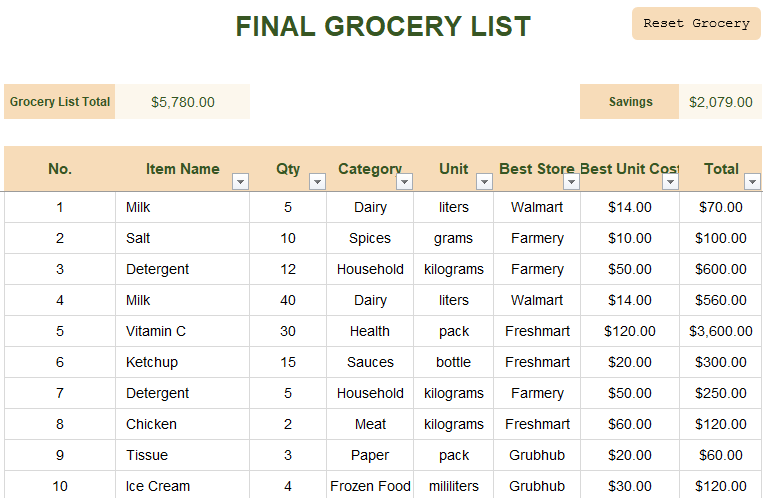The height and width of the screenshot is (498, 763).
Task: Open the Best Unit Cost filter dropdown
Action: point(670,182)
